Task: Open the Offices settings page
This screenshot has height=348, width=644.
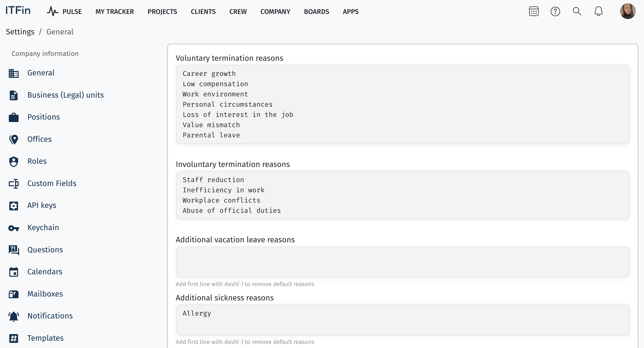Action: [40, 139]
